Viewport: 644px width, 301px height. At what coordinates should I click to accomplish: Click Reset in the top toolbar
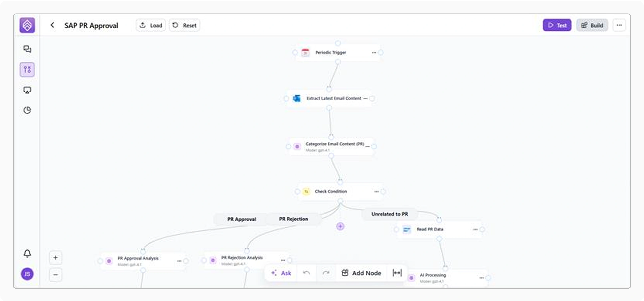[x=184, y=25]
